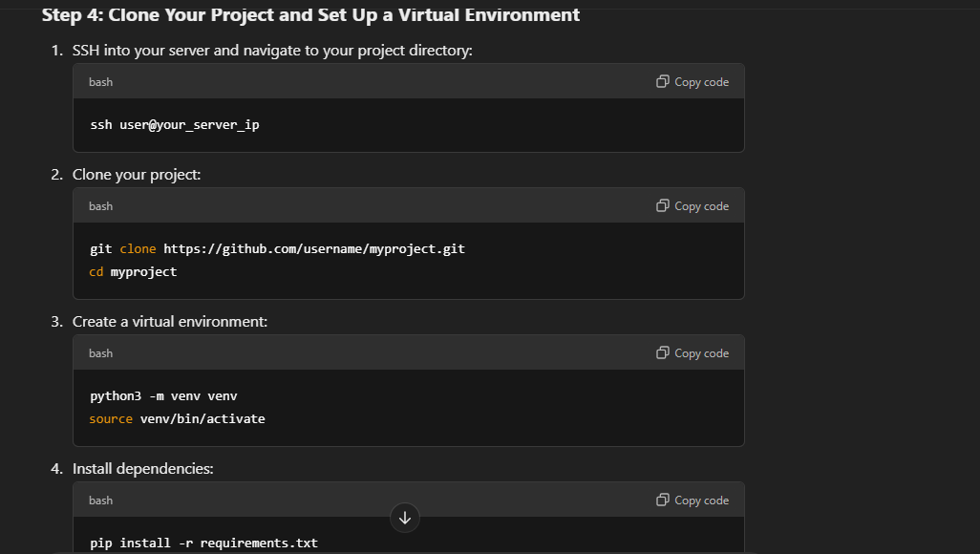The height and width of the screenshot is (554, 980).
Task: Click the 'source venv/bin/activate' line
Action: click(x=178, y=419)
